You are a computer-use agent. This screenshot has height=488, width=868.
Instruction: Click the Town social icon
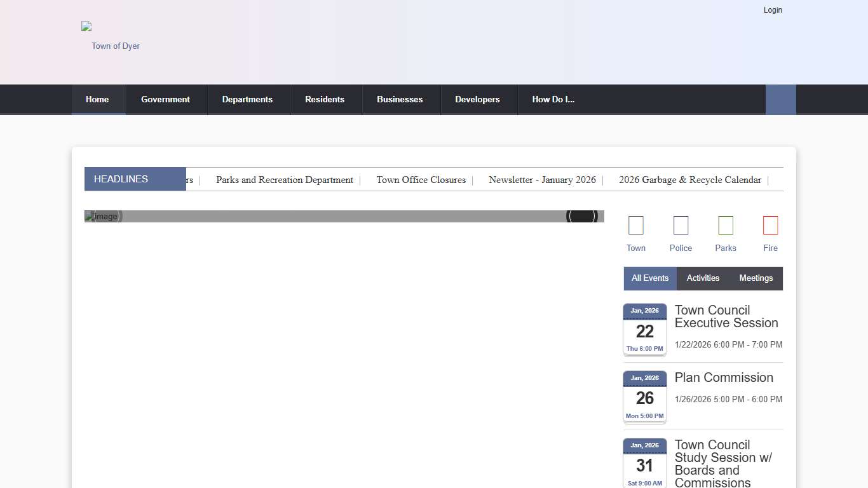pyautogui.click(x=635, y=226)
